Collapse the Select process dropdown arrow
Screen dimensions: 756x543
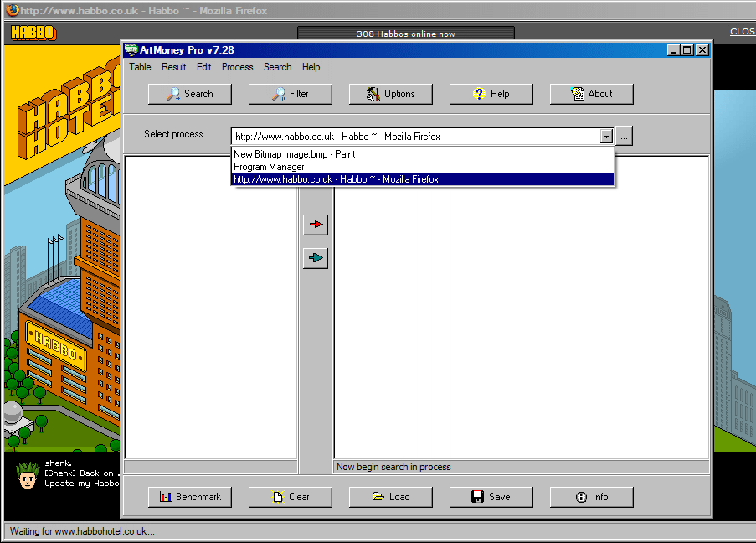pos(606,137)
